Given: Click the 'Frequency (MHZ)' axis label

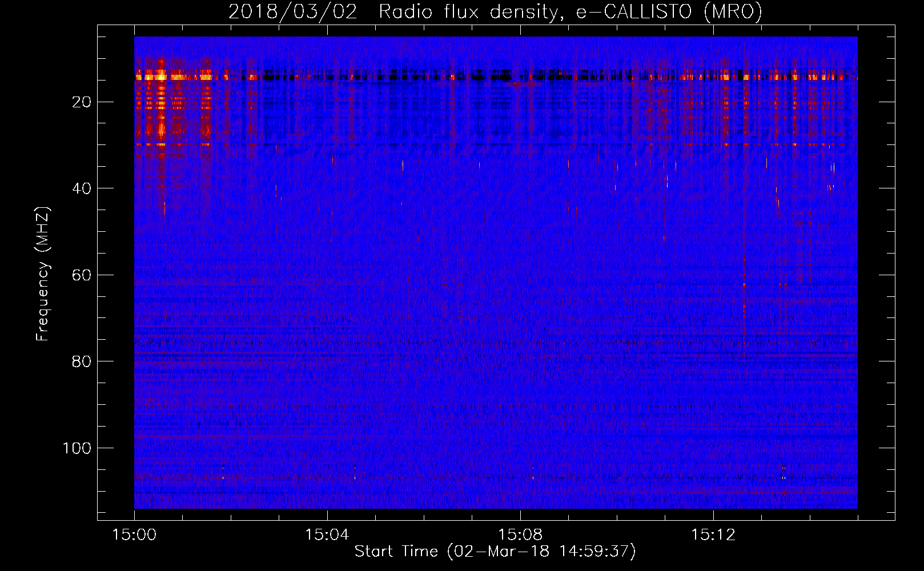Looking at the screenshot, I should click(x=43, y=274).
